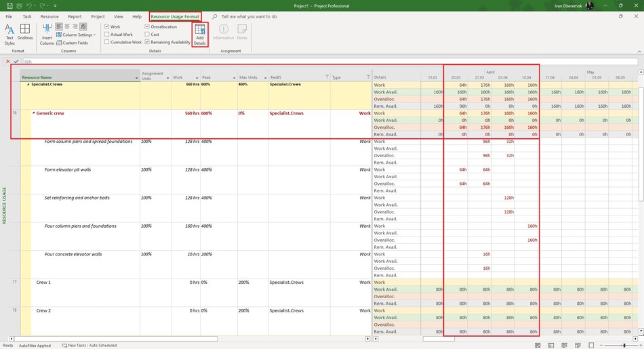The height and width of the screenshot is (349, 644).
Task: Switch to Team Planner view in status bar
Action: point(564,346)
